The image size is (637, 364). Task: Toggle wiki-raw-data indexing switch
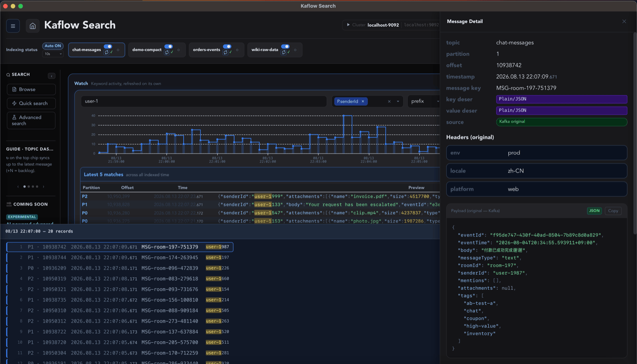coord(285,46)
